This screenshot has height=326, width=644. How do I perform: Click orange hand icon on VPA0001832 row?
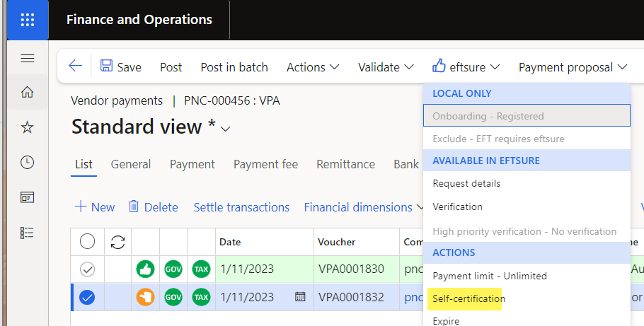click(145, 297)
